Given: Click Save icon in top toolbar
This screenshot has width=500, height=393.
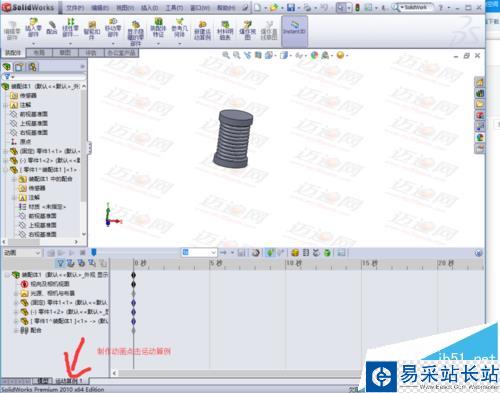Looking at the screenshot, I should 291,7.
